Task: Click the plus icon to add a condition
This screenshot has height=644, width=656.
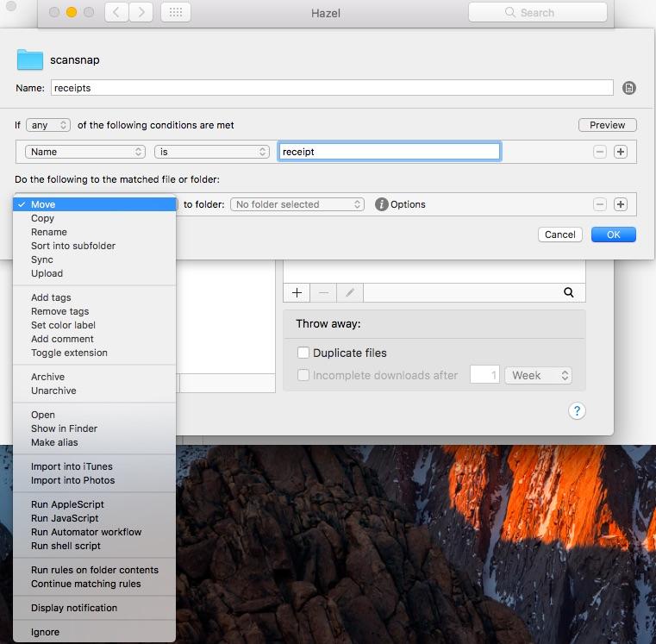Action: click(621, 152)
